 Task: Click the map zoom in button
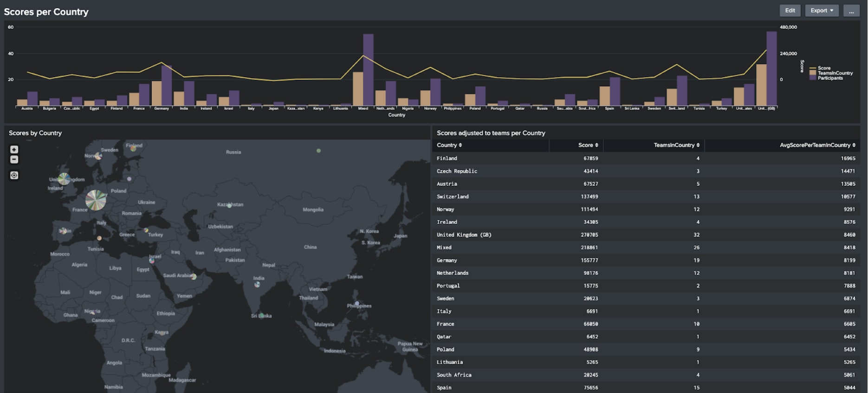coord(14,150)
